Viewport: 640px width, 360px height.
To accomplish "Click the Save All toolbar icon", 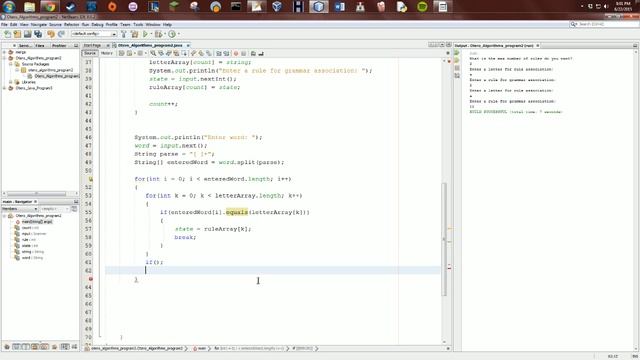I will pos(38,34).
